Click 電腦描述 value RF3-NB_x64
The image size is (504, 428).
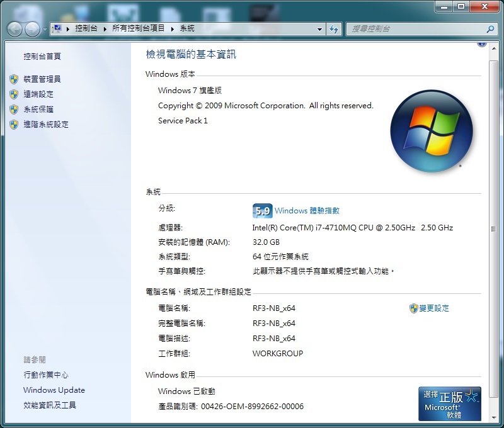[x=274, y=339]
